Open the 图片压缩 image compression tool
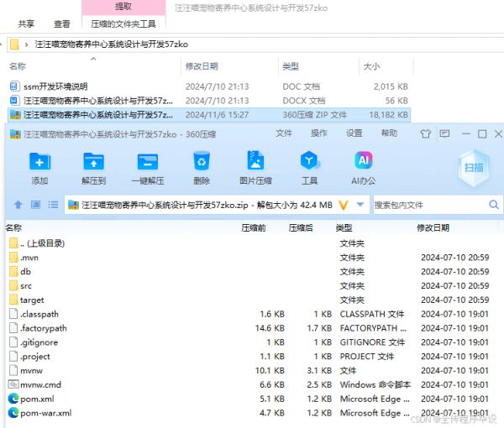 255,160
